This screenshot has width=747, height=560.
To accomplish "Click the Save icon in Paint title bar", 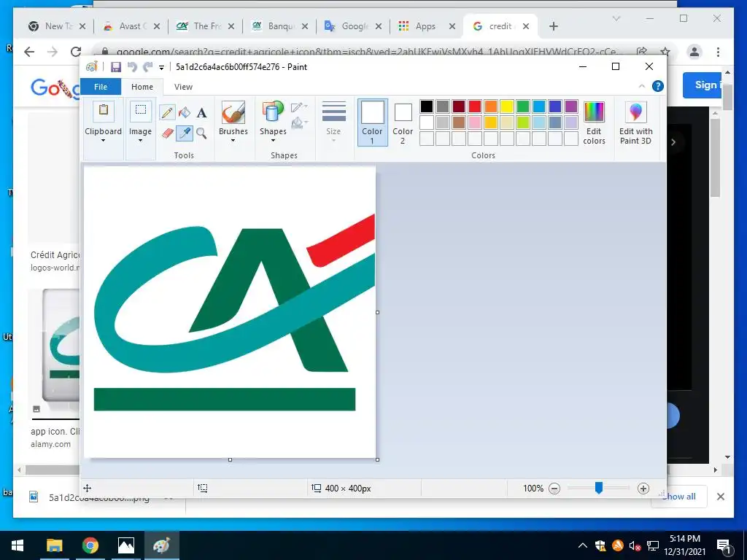I will (116, 67).
